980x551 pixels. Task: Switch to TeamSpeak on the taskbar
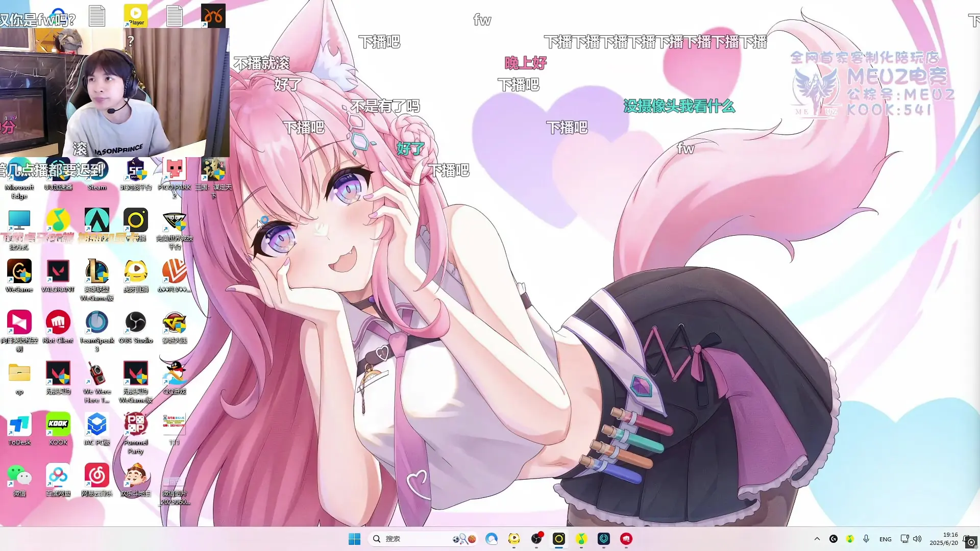click(x=604, y=539)
